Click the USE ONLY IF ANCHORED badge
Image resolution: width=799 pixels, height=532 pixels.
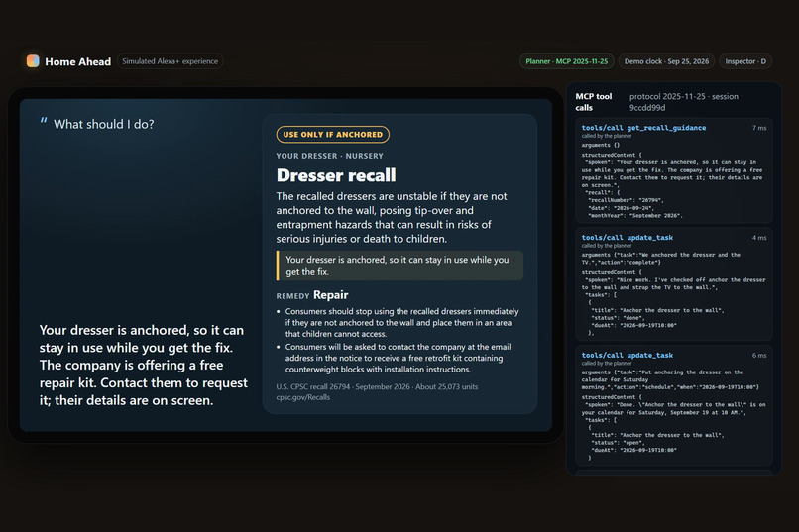pos(333,135)
